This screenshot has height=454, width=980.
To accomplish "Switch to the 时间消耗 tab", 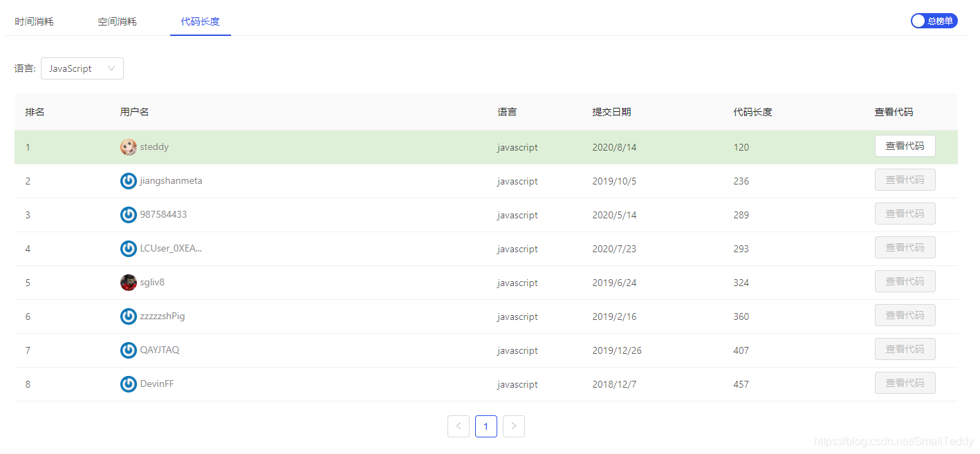I will click(34, 21).
